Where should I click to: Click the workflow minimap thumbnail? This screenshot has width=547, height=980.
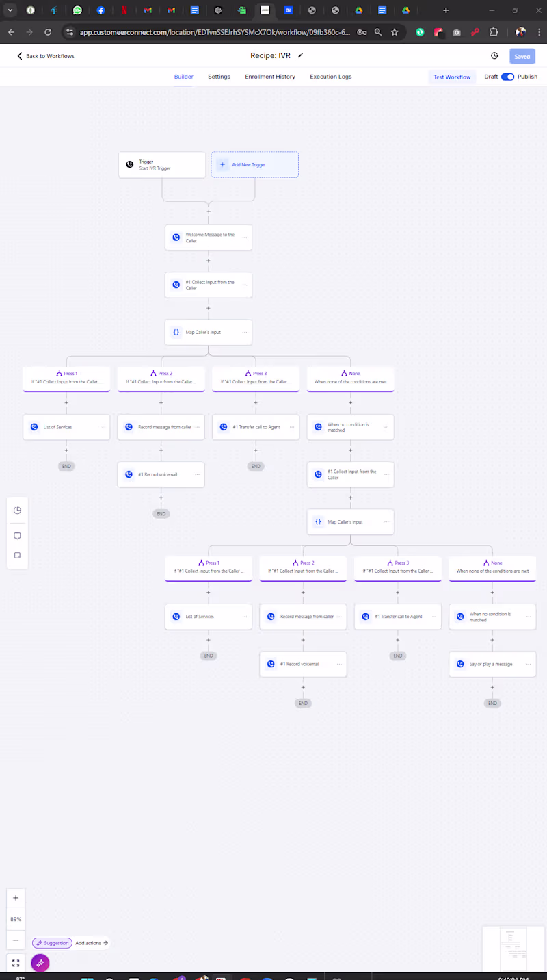(513, 948)
